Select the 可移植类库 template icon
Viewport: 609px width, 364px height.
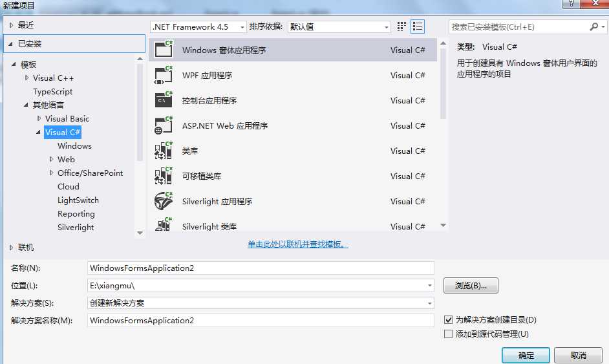click(x=164, y=176)
